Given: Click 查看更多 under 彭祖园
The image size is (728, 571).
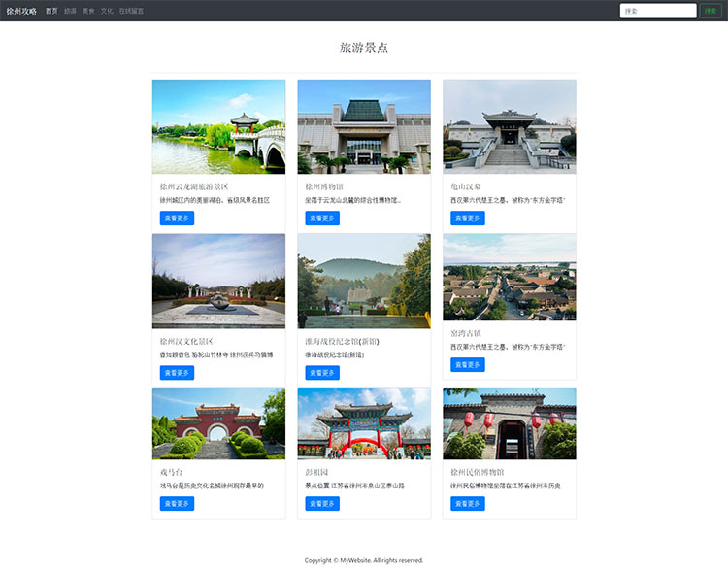Looking at the screenshot, I should pyautogui.click(x=322, y=504).
